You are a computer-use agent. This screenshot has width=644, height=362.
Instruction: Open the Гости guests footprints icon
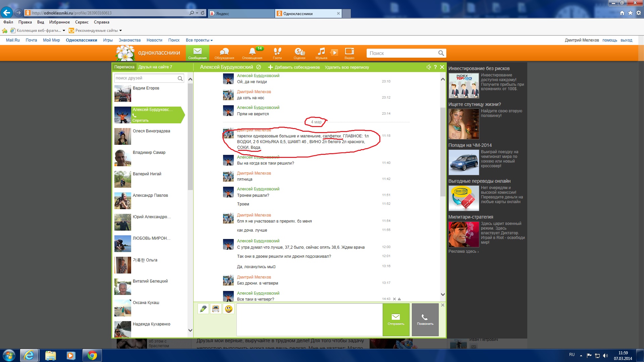277,53
